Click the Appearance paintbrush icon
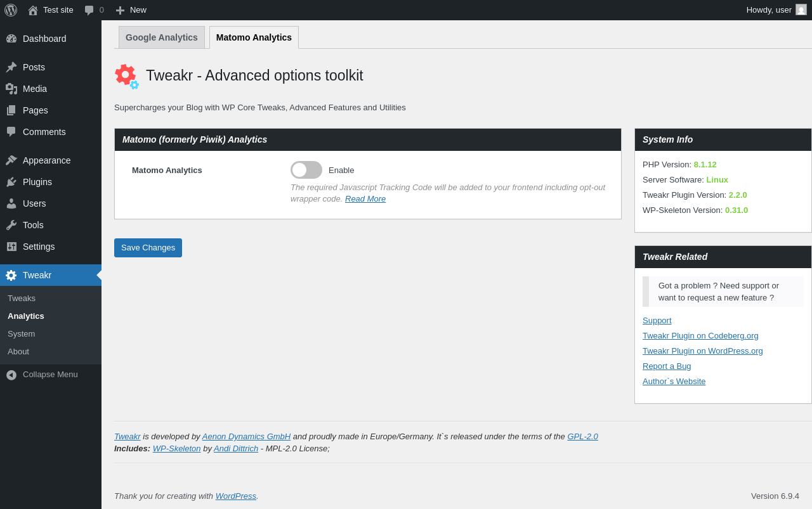812x509 pixels. 11,160
